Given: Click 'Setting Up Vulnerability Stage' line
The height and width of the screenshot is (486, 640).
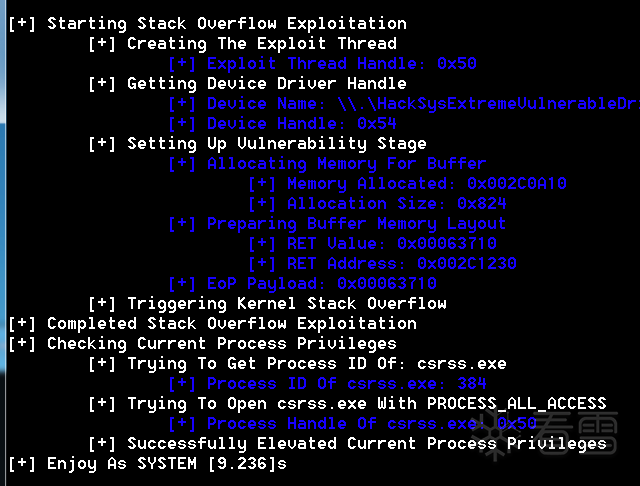Looking at the screenshot, I should pos(276,143).
